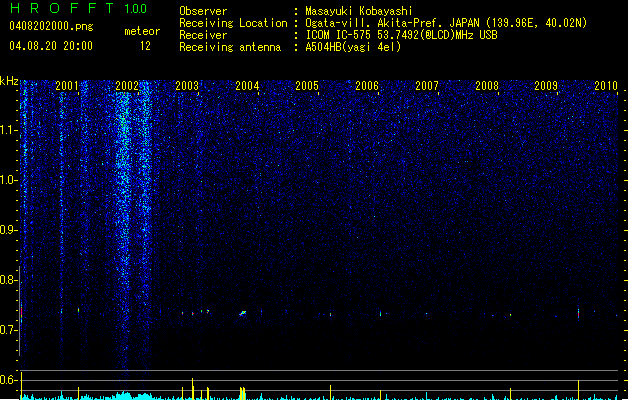The image size is (629, 400).
Task: Click the 0.7 kHz axis label
Action: (8, 330)
